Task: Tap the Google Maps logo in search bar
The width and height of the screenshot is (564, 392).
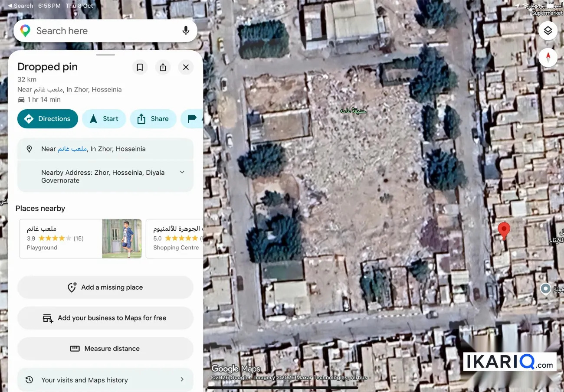Action: coord(25,31)
